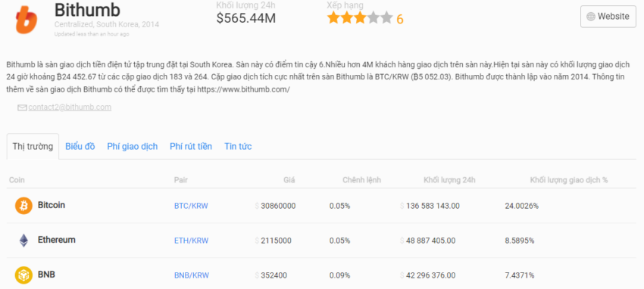Open the contact2@bithumb.com email link
Screen dimensions: 644x289
[70, 107]
